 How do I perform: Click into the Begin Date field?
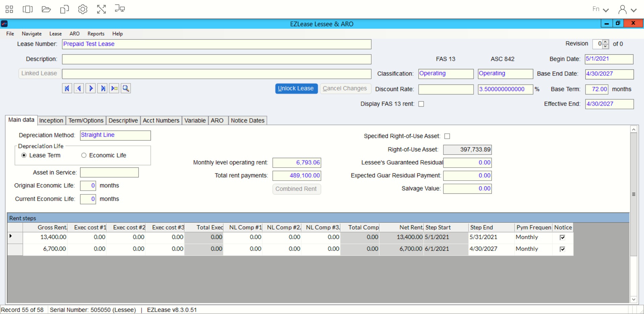(609, 59)
